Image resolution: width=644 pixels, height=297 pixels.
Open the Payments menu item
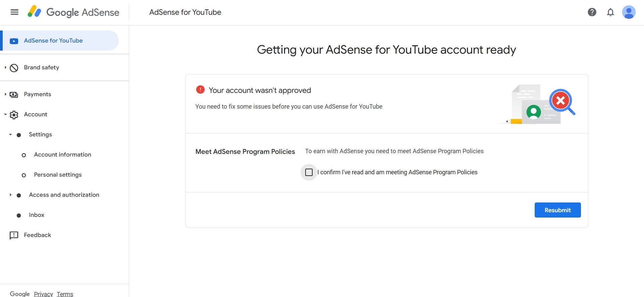coord(37,94)
